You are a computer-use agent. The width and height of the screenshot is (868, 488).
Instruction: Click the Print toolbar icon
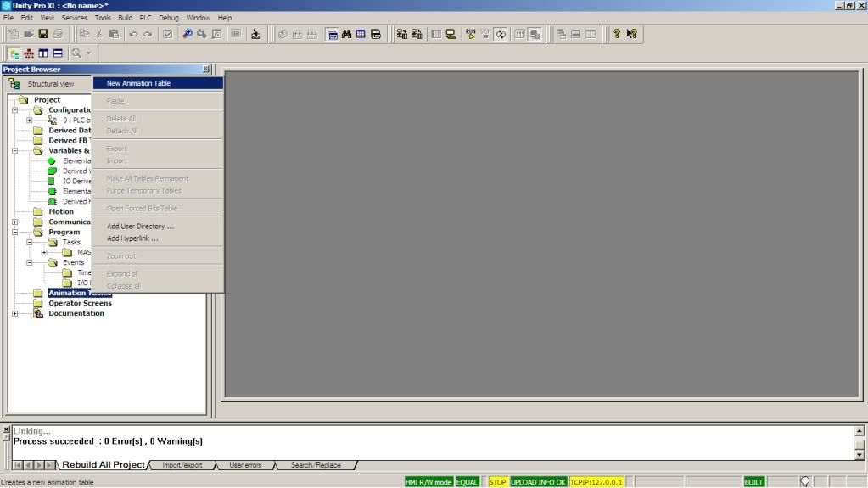coord(58,34)
